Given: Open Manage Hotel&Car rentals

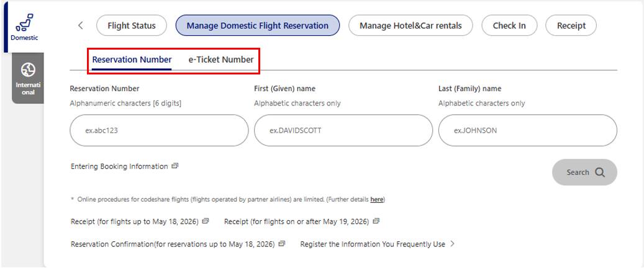Looking at the screenshot, I should coord(410,25).
